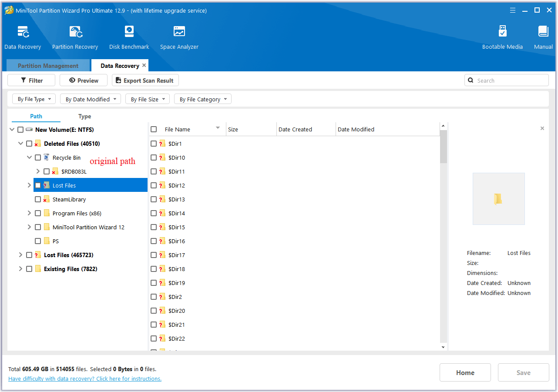Click Export Scan Result button
Viewport: 558px width, 392px height.
[x=145, y=80]
